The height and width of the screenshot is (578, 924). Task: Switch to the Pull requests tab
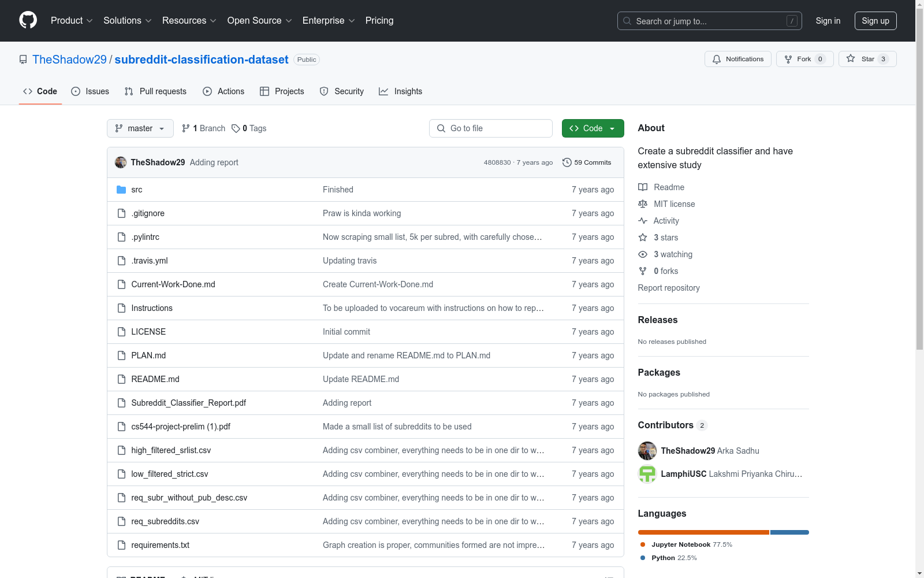click(155, 91)
